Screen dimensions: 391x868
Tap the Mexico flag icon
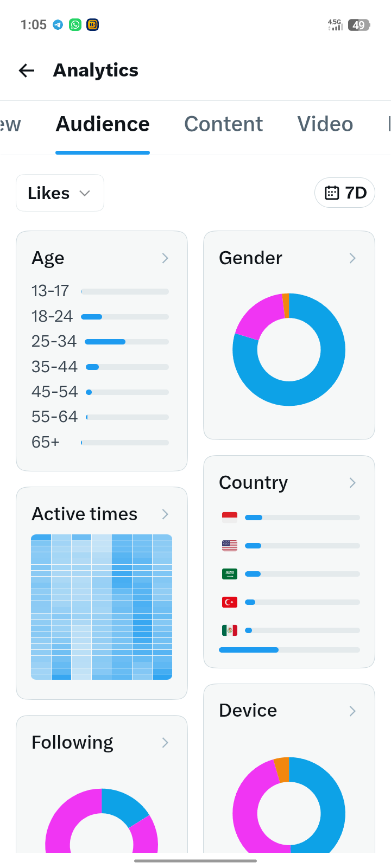point(230,630)
